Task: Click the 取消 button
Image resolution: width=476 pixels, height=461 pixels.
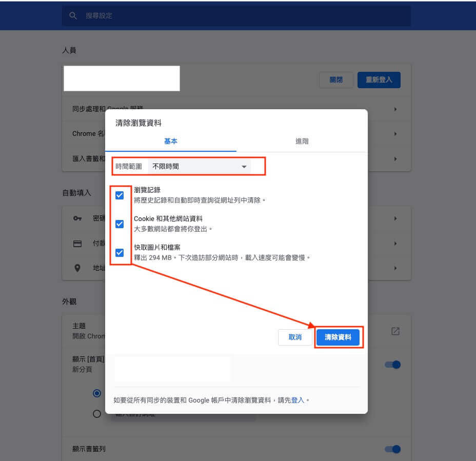Action: point(295,337)
